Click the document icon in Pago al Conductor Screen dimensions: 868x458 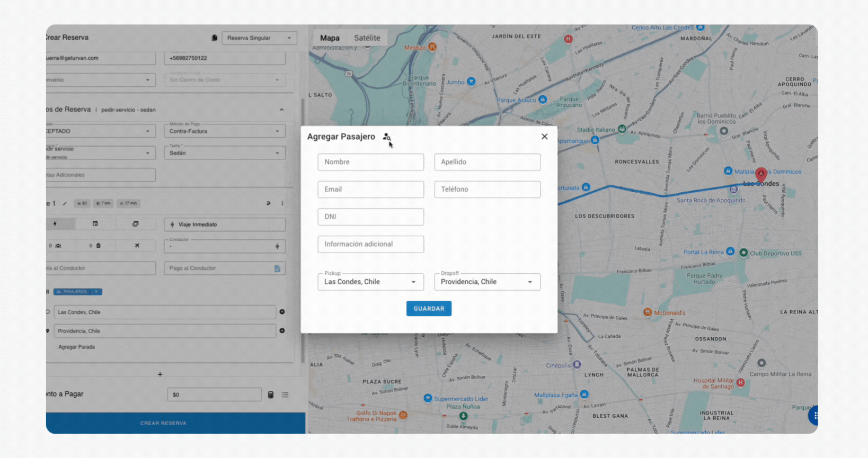point(277,268)
